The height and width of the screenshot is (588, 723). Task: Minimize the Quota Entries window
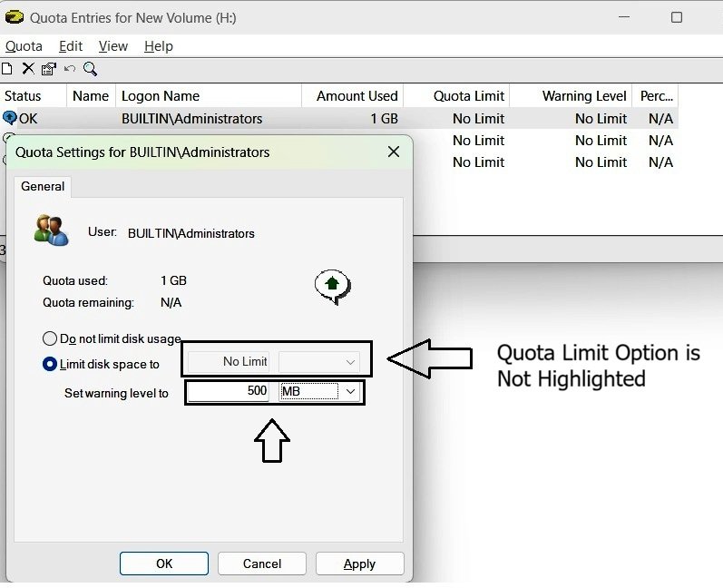(624, 17)
